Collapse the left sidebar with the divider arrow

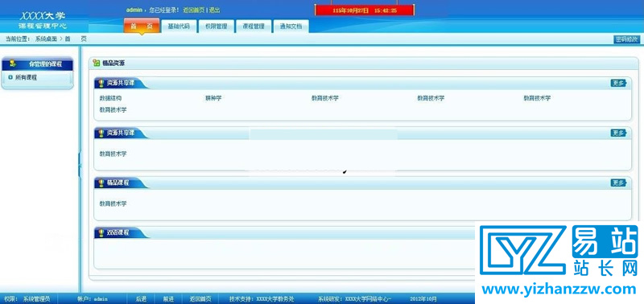80,165
